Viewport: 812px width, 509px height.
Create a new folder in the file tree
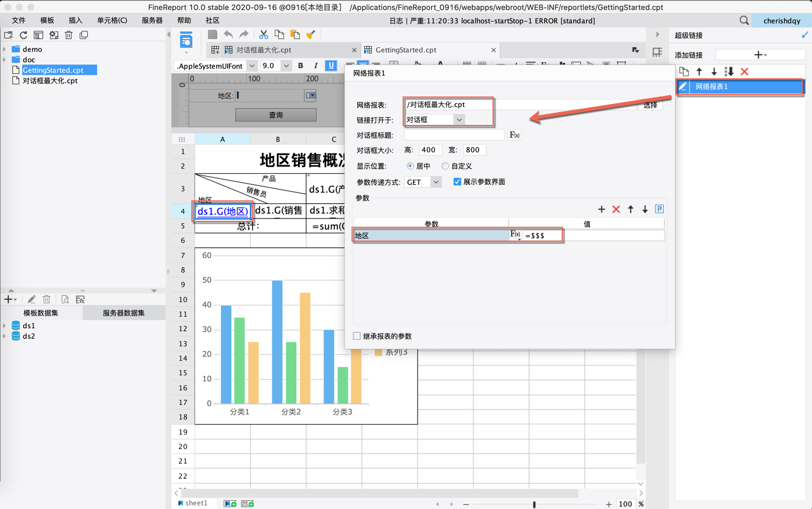[8, 35]
